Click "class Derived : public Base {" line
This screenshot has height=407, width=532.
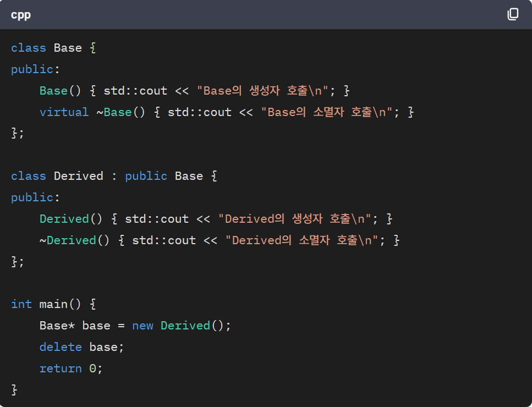click(114, 176)
